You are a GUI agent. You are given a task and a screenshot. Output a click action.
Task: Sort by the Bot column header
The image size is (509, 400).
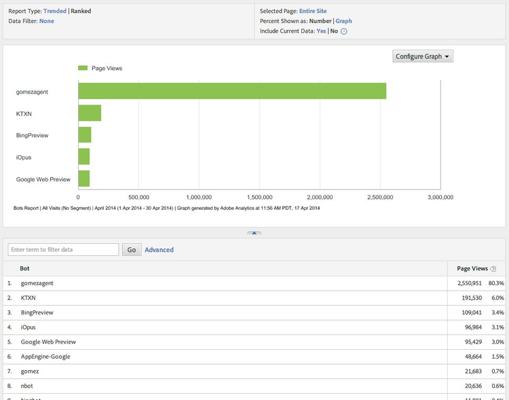(25, 268)
